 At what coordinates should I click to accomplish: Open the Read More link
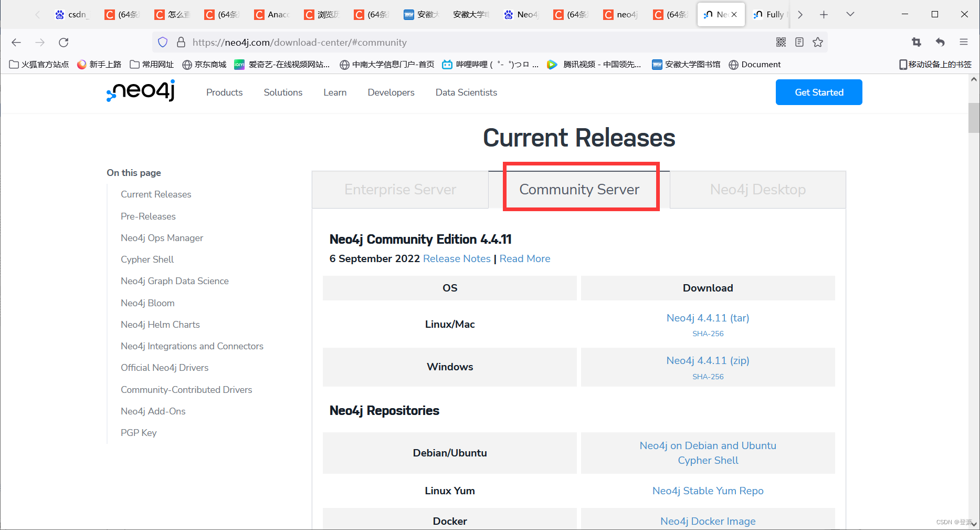click(525, 259)
